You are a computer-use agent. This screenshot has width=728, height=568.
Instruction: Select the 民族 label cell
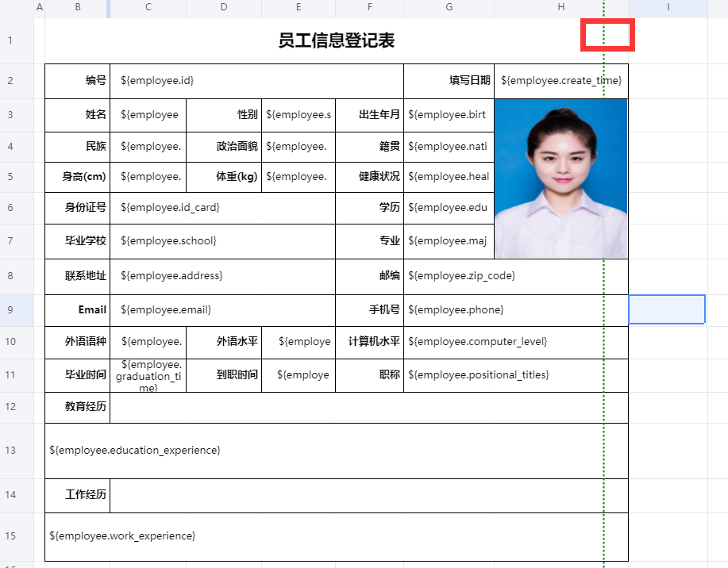[x=78, y=147]
